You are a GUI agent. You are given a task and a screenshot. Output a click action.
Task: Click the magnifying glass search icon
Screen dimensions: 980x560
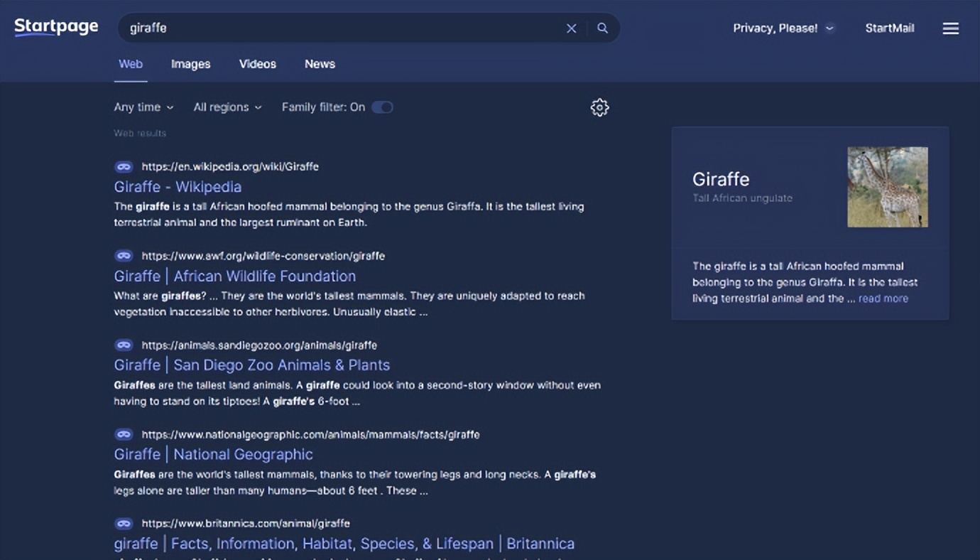pyautogui.click(x=602, y=28)
